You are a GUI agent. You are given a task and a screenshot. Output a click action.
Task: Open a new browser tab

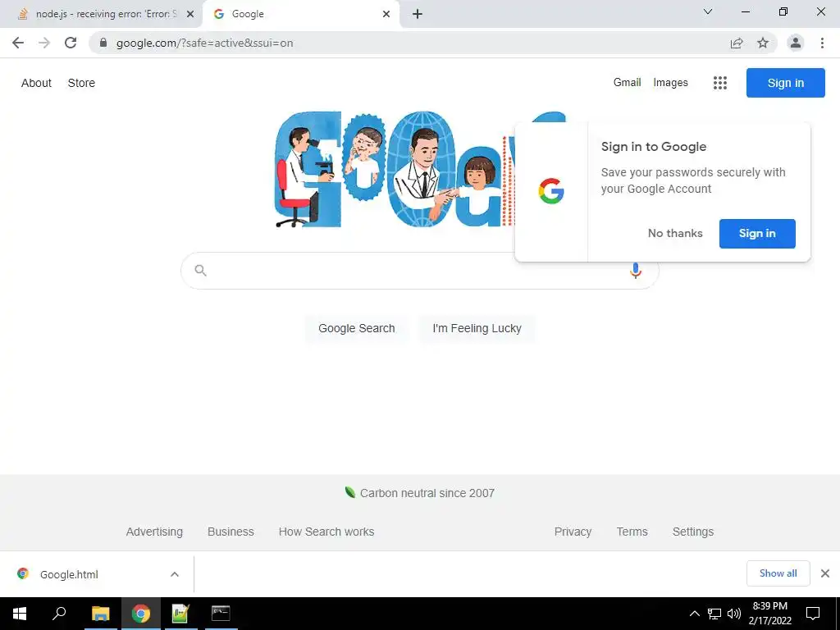pos(418,14)
